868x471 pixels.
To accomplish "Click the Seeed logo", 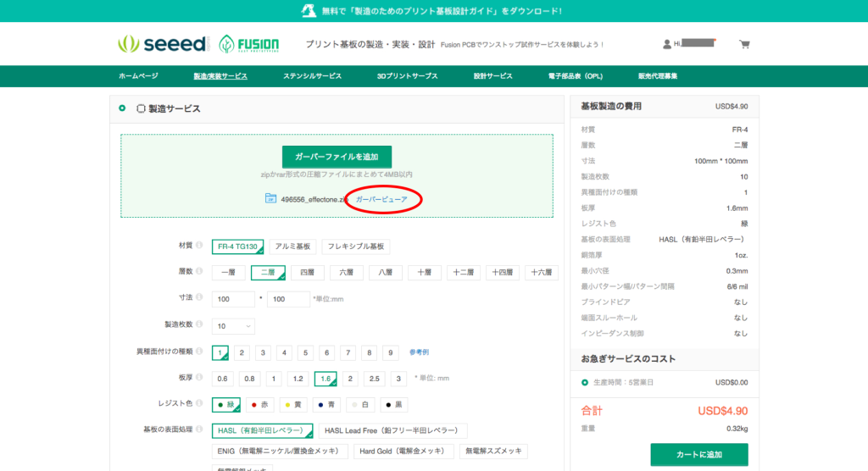I will 162,44.
